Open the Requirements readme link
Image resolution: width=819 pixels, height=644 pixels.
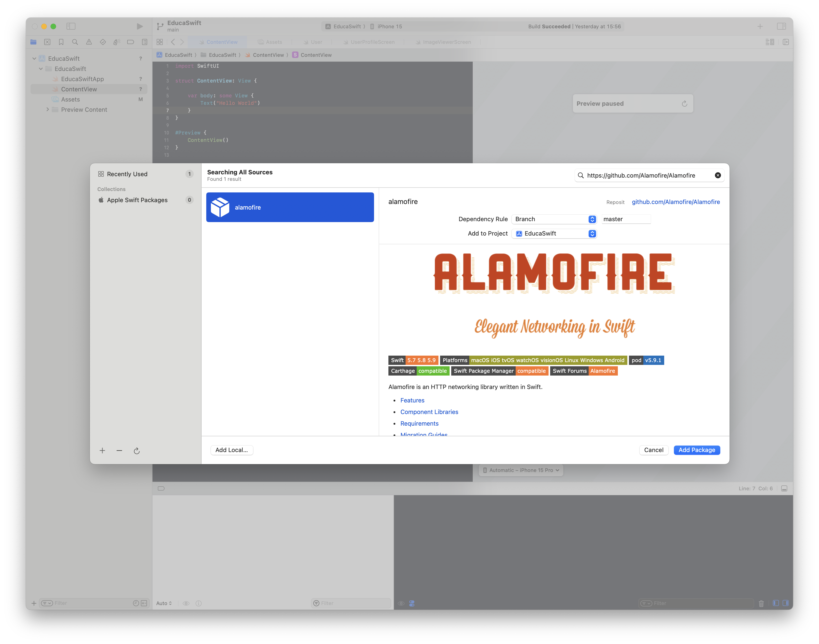coord(419,424)
